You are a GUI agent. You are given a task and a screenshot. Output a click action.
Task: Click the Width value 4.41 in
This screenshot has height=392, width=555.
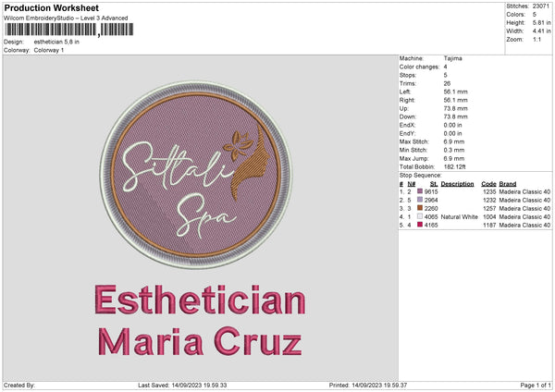(x=541, y=31)
